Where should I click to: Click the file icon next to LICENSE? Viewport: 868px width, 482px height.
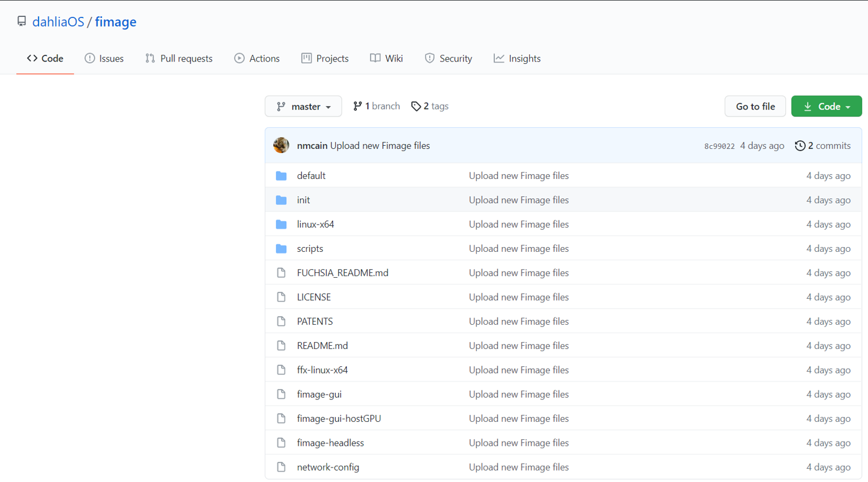(281, 297)
